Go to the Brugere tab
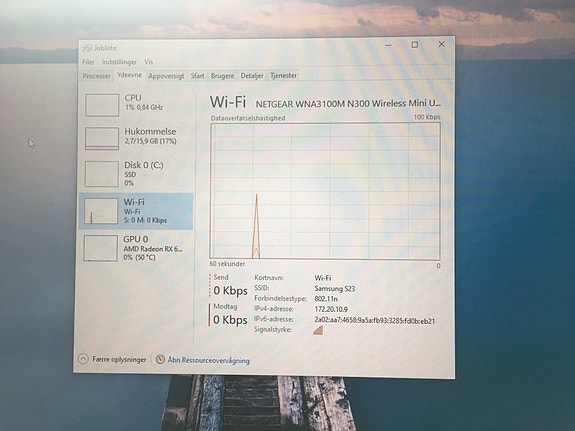This screenshot has width=575, height=431. pos(222,76)
